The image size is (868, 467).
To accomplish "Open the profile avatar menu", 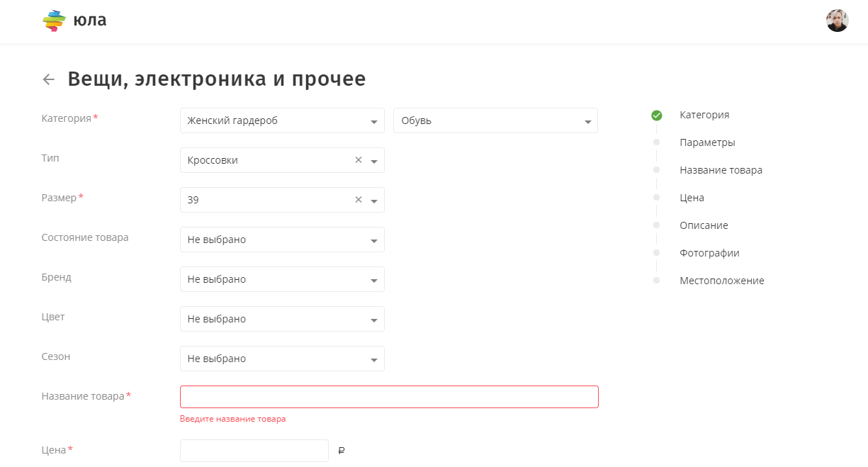I will pos(837,21).
